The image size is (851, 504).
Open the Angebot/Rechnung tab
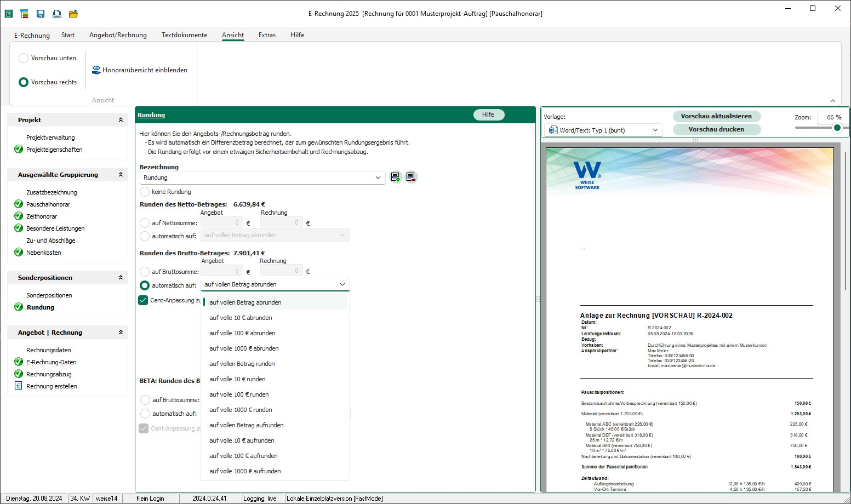[118, 35]
